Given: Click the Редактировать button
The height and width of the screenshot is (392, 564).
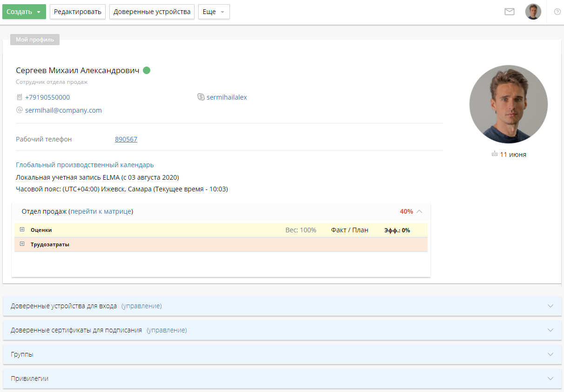Looking at the screenshot, I should coord(78,12).
